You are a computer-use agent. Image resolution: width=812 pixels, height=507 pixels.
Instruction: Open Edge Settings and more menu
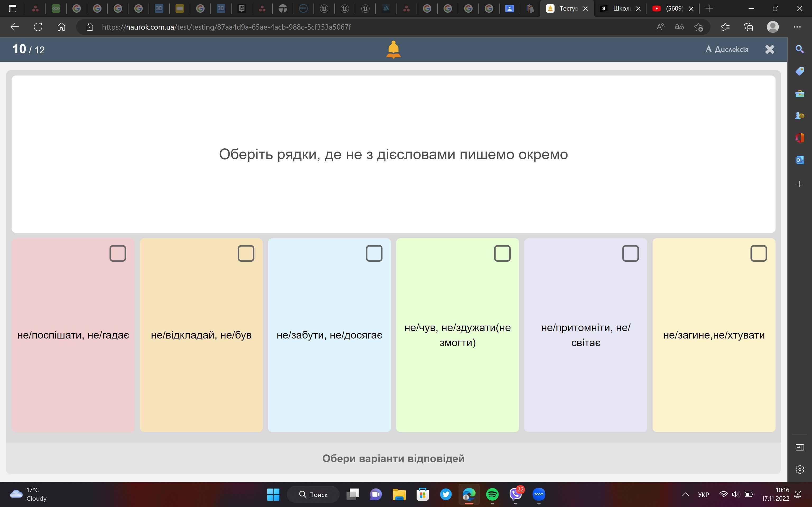click(x=797, y=27)
